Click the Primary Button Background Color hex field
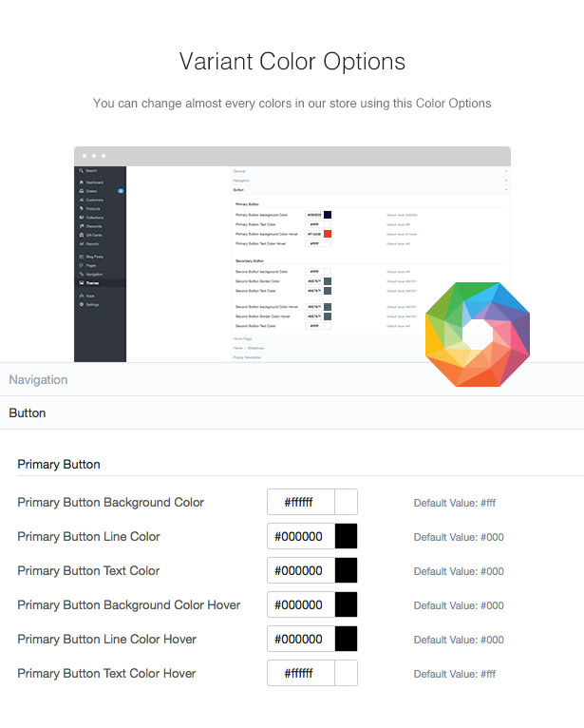The image size is (584, 728). (301, 502)
